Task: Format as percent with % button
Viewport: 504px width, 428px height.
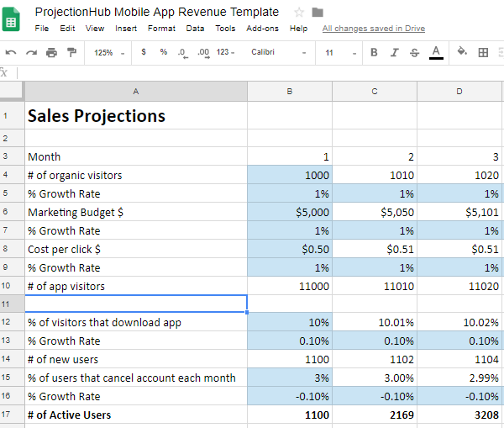Action: (164, 52)
